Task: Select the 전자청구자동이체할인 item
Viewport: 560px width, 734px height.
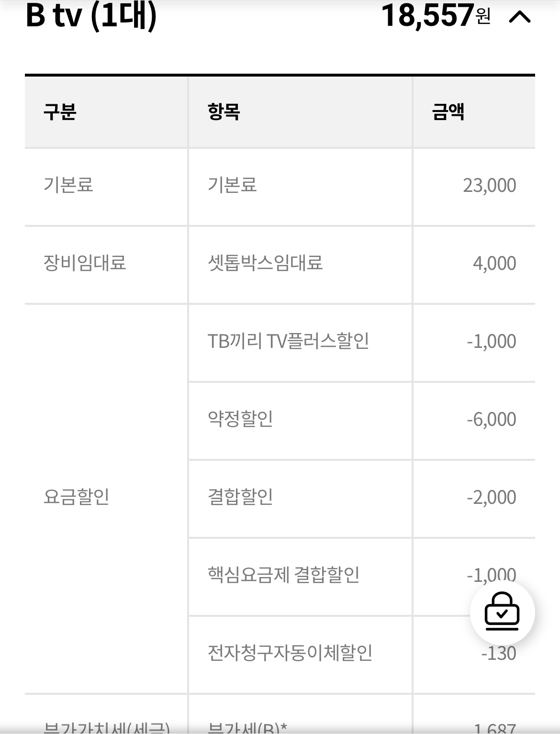Action: (x=290, y=653)
